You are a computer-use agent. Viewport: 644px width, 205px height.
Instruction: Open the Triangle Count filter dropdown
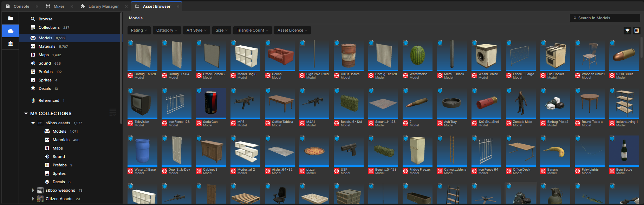tap(253, 30)
